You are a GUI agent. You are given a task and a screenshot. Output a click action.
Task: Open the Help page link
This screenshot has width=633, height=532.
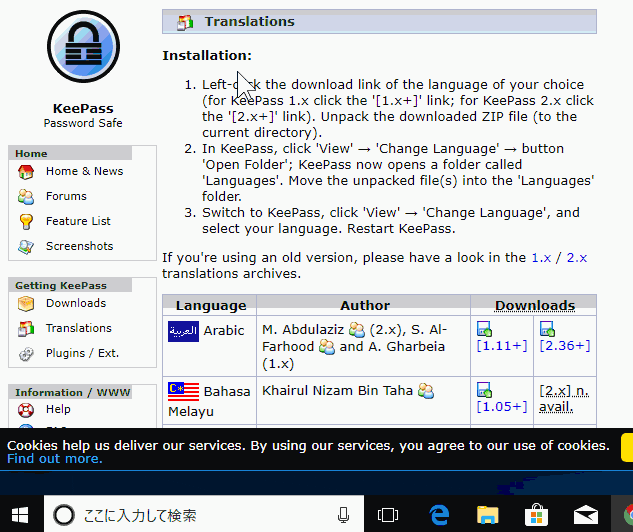58,409
